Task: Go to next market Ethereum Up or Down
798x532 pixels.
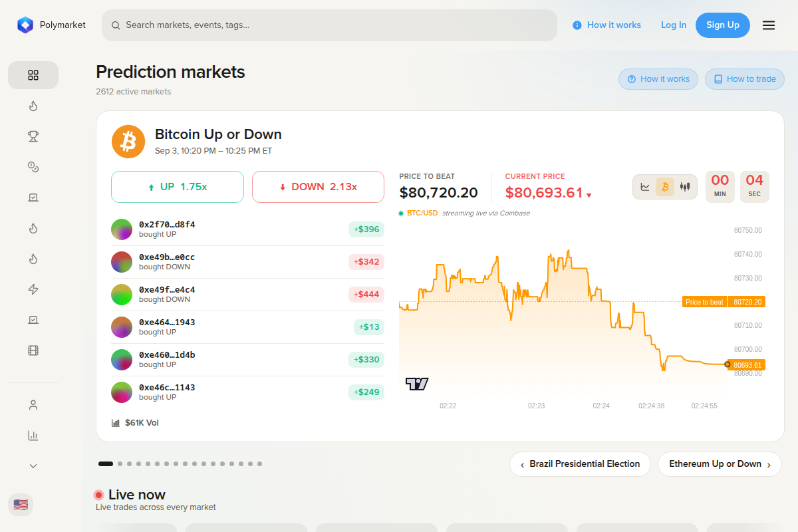Action: 720,464
